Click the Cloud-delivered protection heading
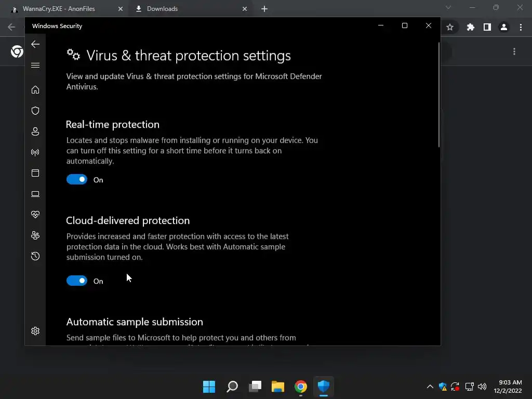Image resolution: width=532 pixels, height=399 pixels. tap(128, 220)
